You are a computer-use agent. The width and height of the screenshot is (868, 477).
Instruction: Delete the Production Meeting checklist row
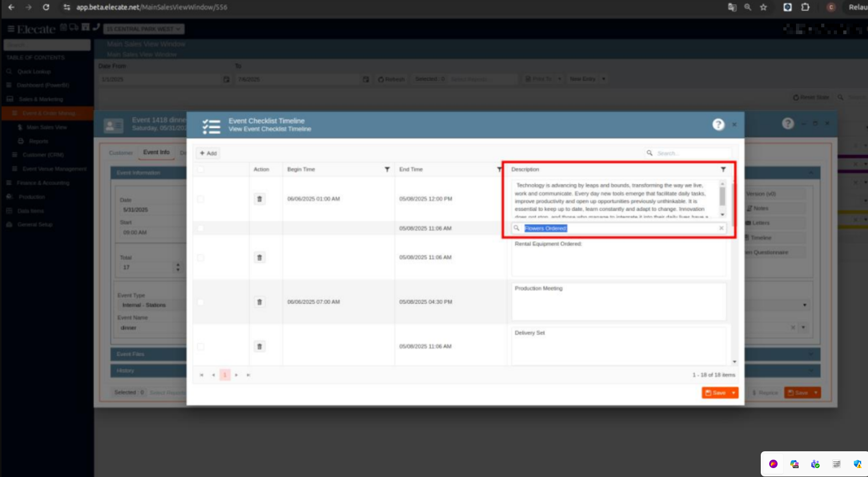(259, 302)
